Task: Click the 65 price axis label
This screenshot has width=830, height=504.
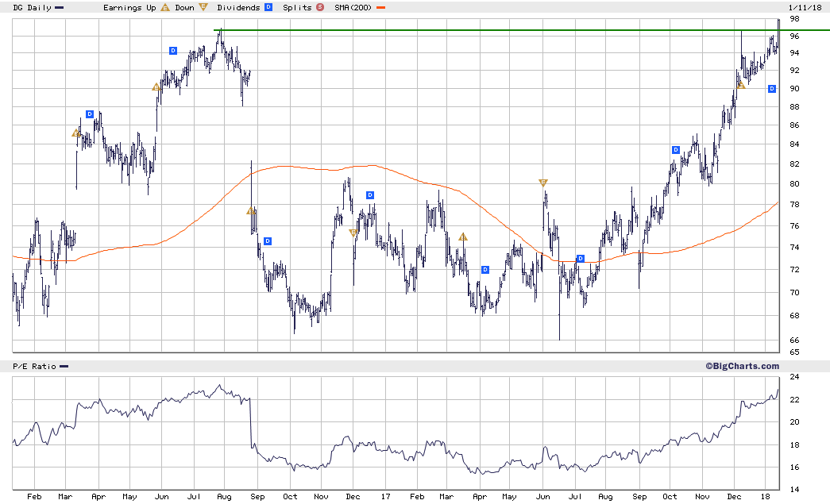Action: pos(794,352)
